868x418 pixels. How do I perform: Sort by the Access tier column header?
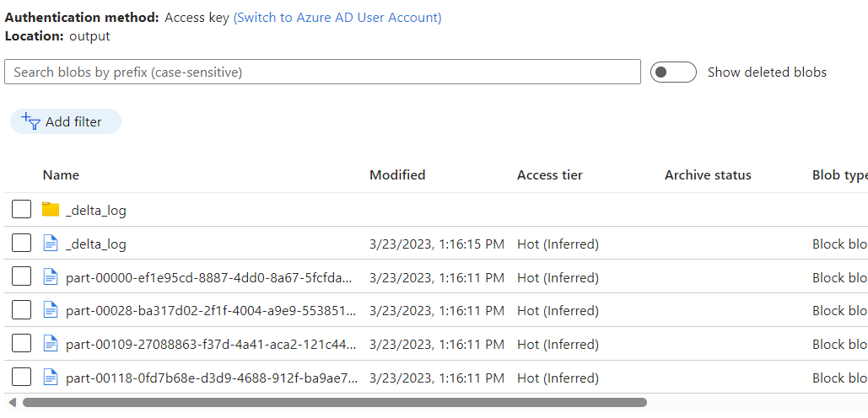[x=549, y=175]
